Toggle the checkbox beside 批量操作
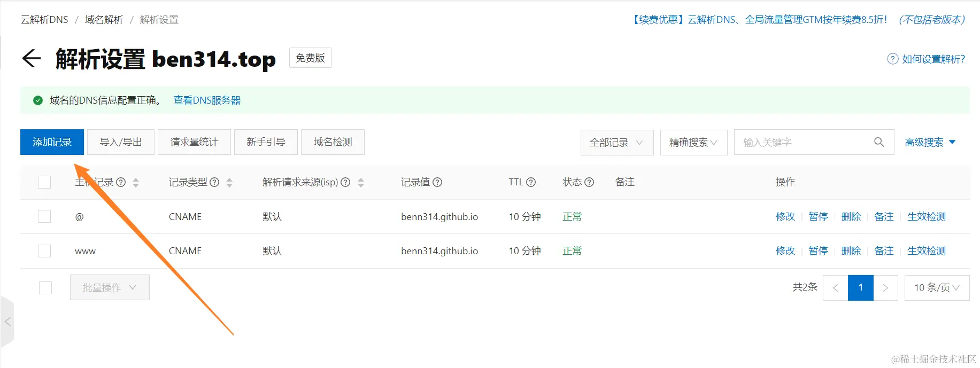This screenshot has width=980, height=368. (x=45, y=288)
